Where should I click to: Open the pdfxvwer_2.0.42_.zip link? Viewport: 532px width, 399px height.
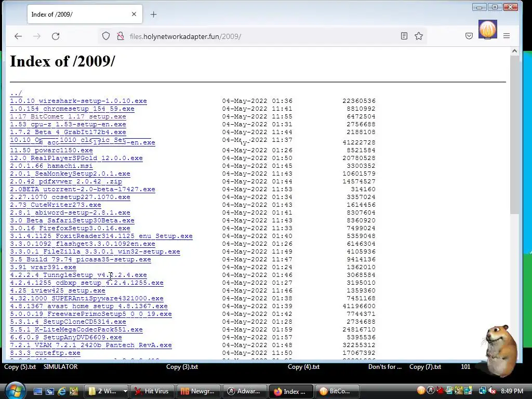tap(66, 181)
